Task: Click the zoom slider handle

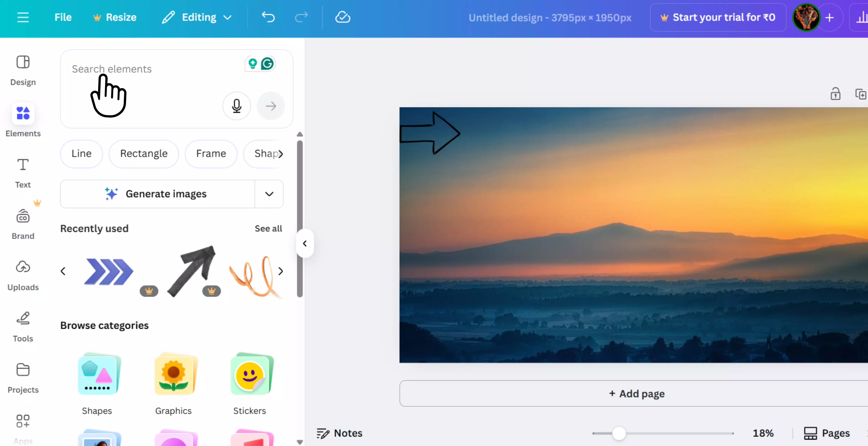Action: [619, 433]
